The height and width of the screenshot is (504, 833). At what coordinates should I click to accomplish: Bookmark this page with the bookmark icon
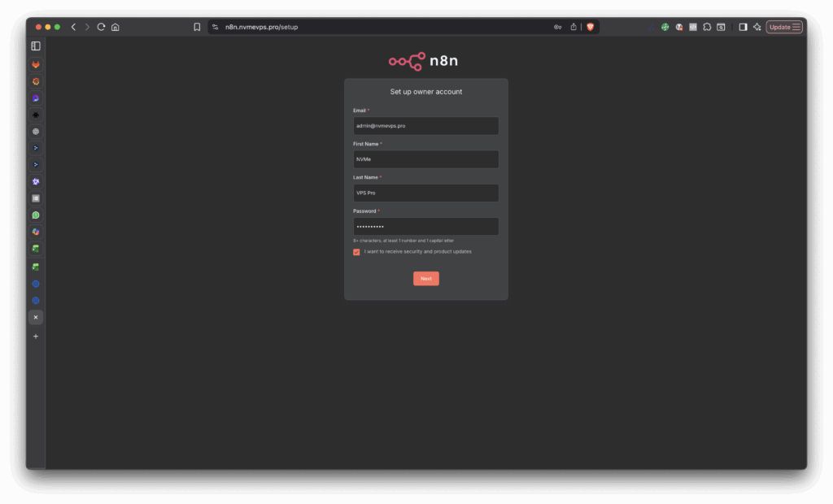(x=197, y=27)
